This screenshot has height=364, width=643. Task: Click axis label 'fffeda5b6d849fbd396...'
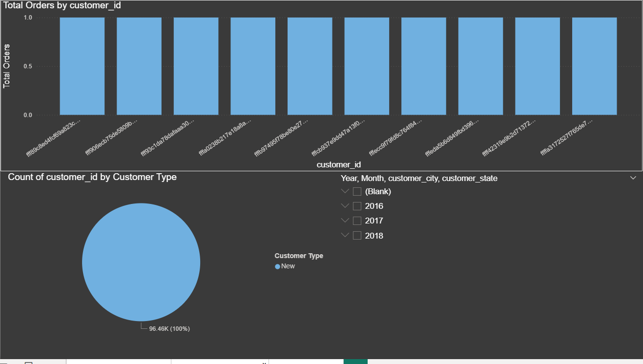click(x=452, y=138)
